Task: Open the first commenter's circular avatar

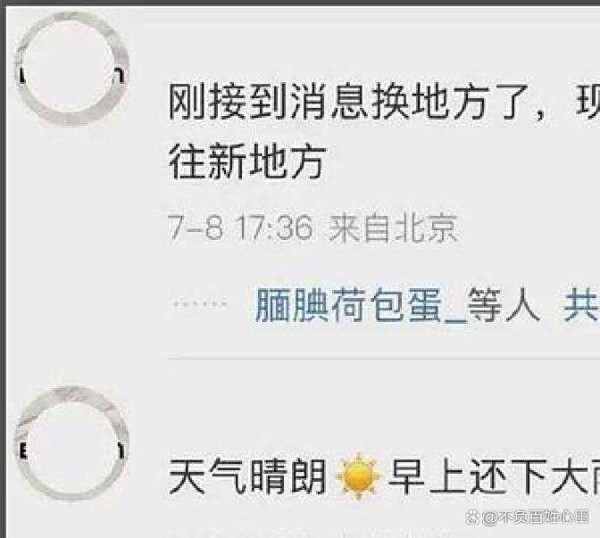Action: [x=72, y=69]
